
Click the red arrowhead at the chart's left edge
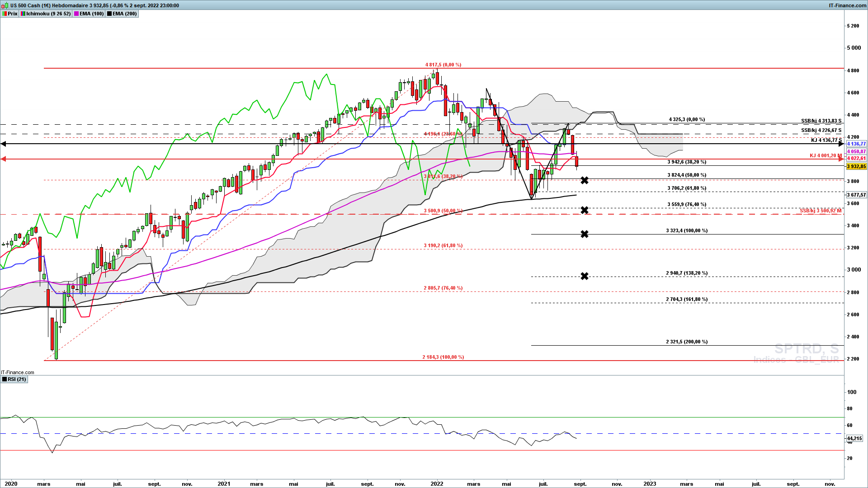click(3, 159)
